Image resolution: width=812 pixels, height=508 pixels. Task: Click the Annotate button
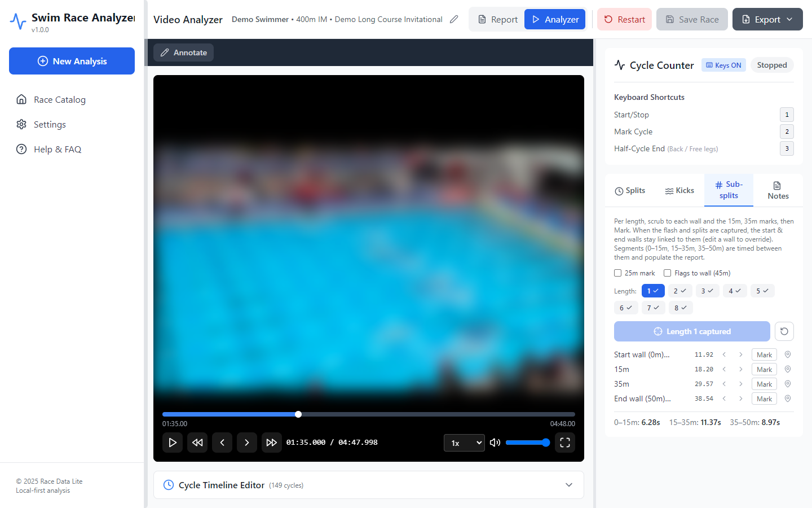point(183,52)
